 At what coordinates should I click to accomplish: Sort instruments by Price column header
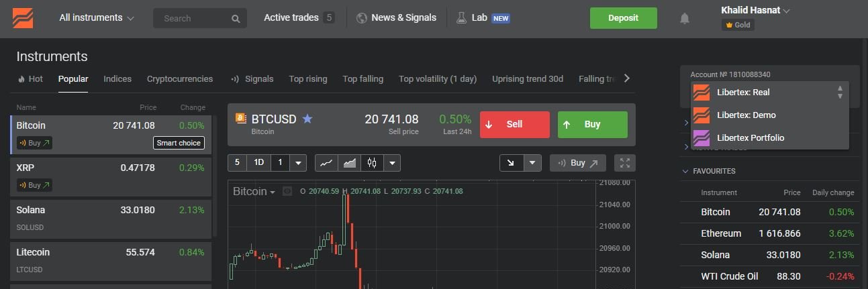coord(148,107)
